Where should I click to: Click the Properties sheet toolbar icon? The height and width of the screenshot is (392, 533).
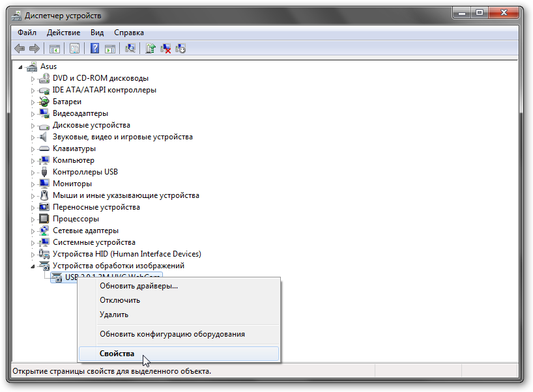[74, 49]
